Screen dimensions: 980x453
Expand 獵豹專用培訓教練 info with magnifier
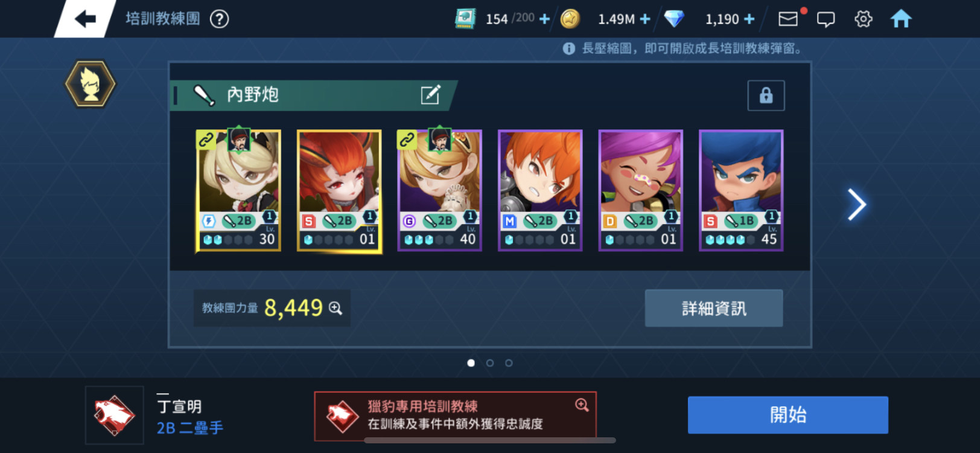pyautogui.click(x=582, y=405)
